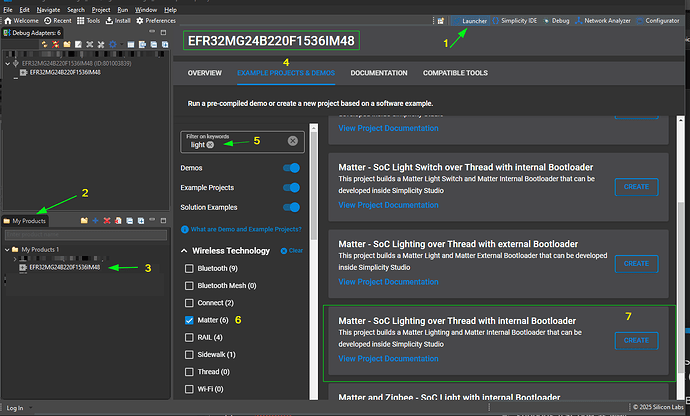This screenshot has width=690, height=416.
Task: Switch to the Overview tab
Action: click(x=205, y=73)
